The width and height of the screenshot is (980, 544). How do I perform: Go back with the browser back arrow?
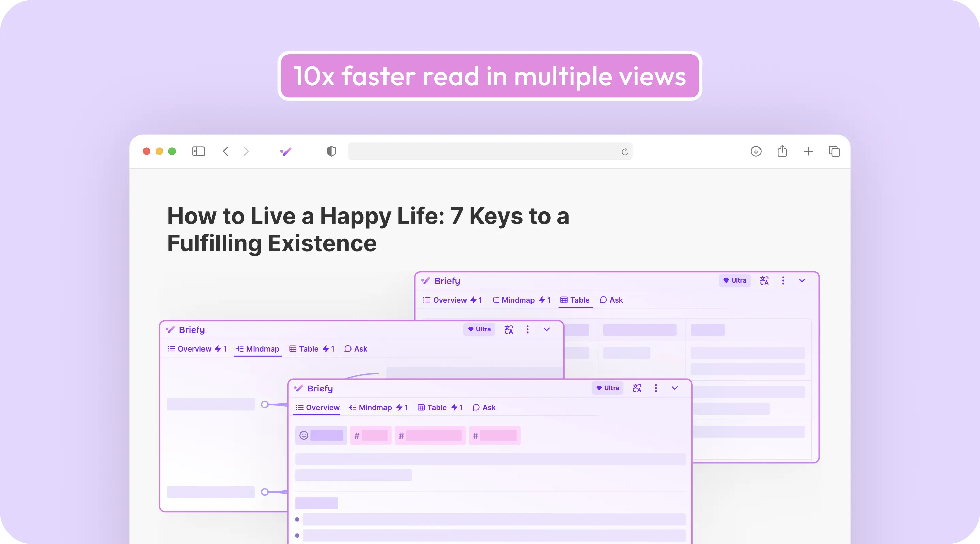coord(226,151)
